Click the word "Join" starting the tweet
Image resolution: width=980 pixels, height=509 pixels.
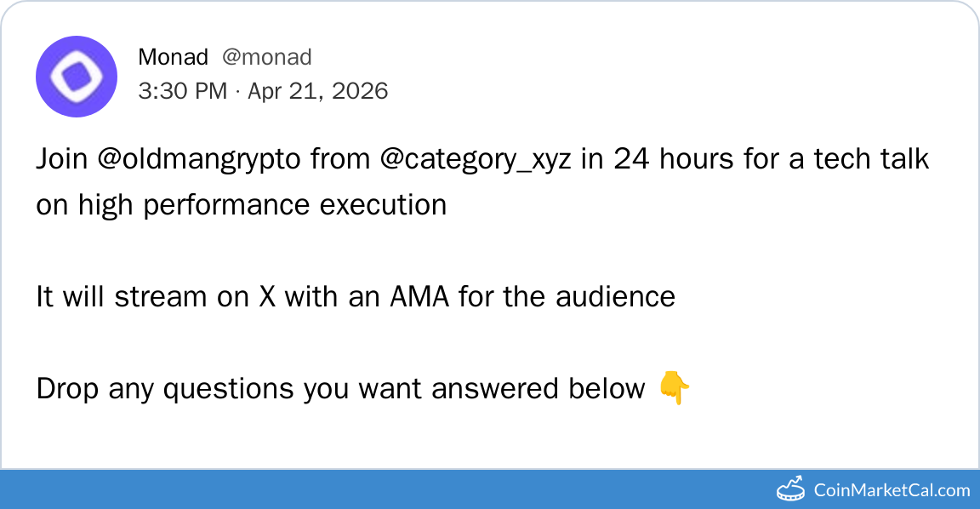62,159
